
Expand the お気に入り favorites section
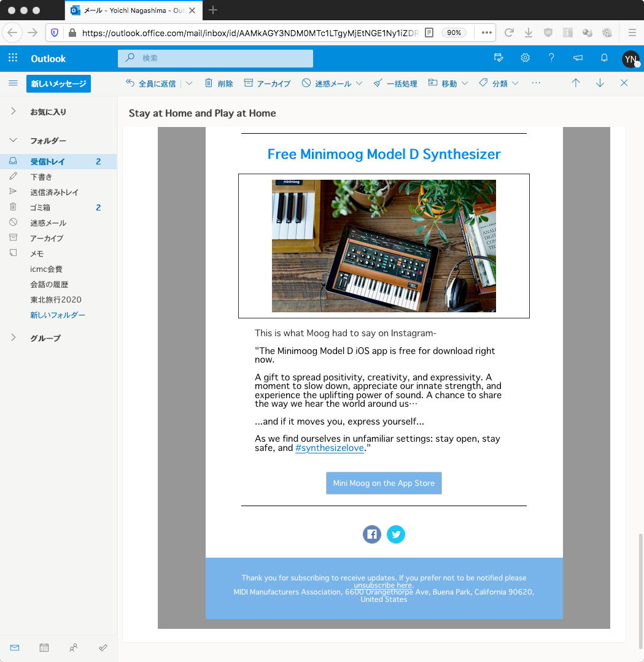[x=13, y=111]
